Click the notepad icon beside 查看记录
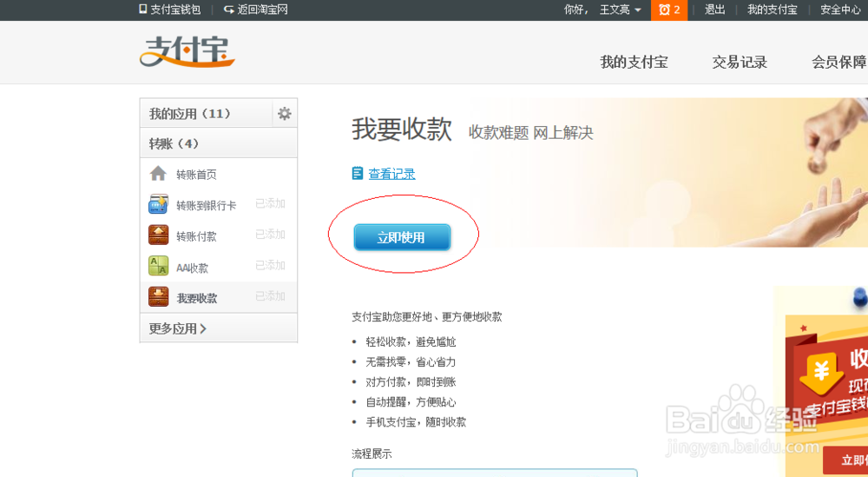 pyautogui.click(x=358, y=174)
